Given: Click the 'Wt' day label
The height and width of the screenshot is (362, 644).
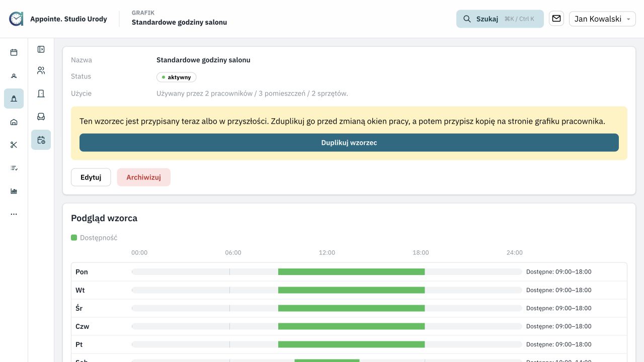Looking at the screenshot, I should [x=80, y=290].
